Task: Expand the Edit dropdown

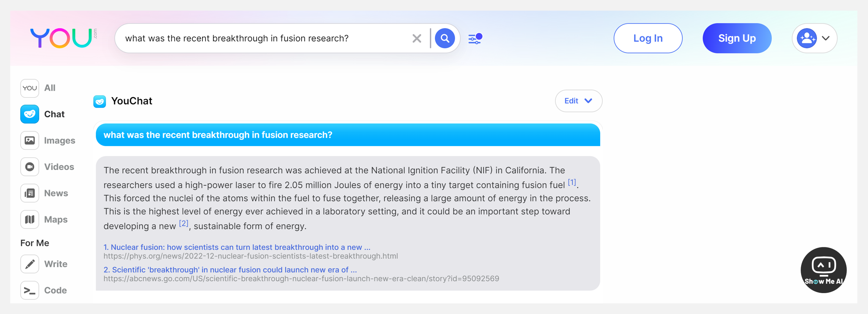Action: tap(578, 101)
